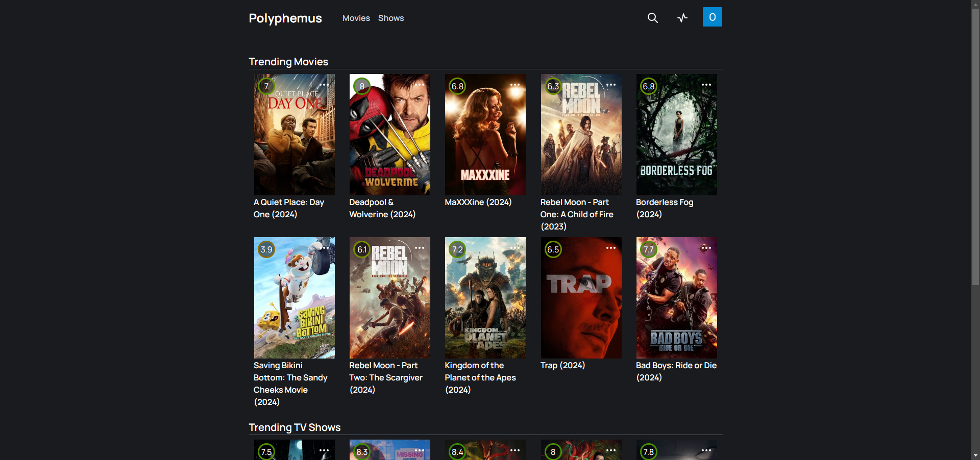Open Borderless Fog movie poster
The height and width of the screenshot is (460, 980).
pyautogui.click(x=677, y=135)
